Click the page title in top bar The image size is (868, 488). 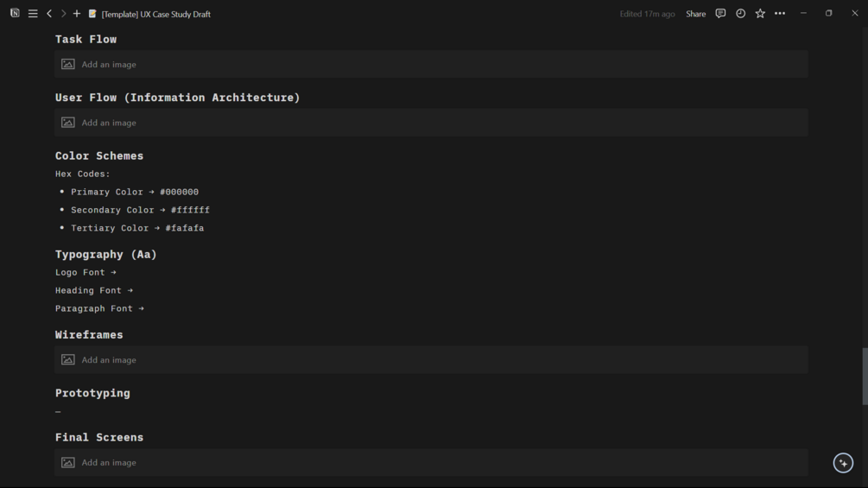(x=155, y=14)
